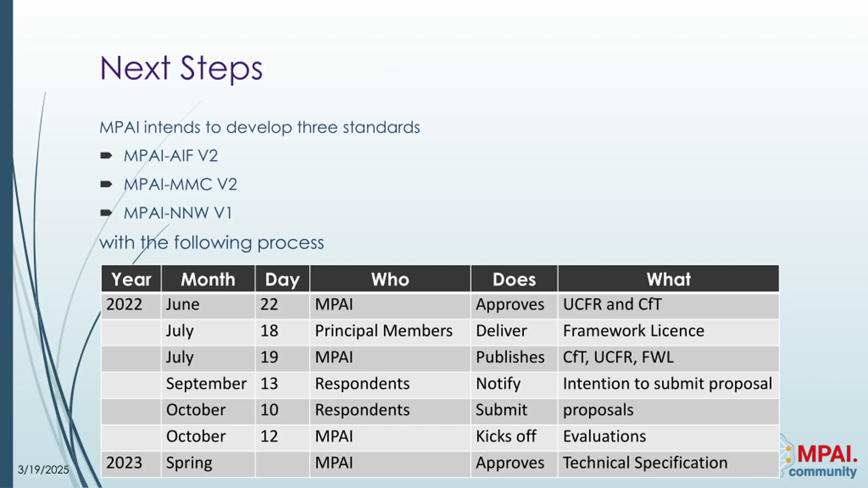
Task: Select the MPAI-NNW V1 bullet text
Action: pyautogui.click(x=178, y=213)
